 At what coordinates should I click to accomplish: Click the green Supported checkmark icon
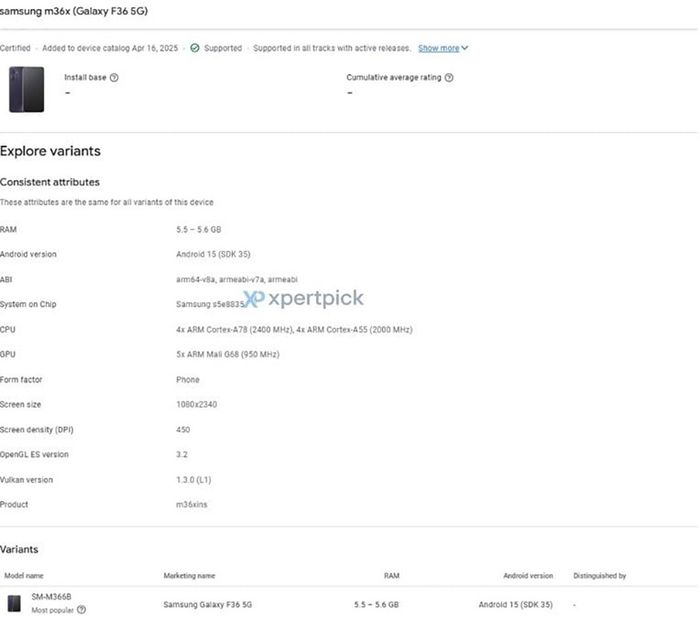[195, 48]
